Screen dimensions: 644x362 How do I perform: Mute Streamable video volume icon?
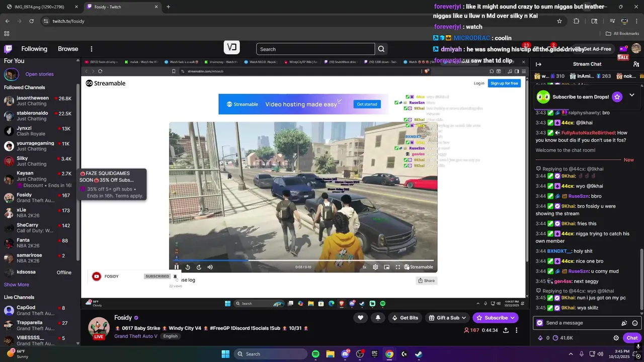[210, 267]
